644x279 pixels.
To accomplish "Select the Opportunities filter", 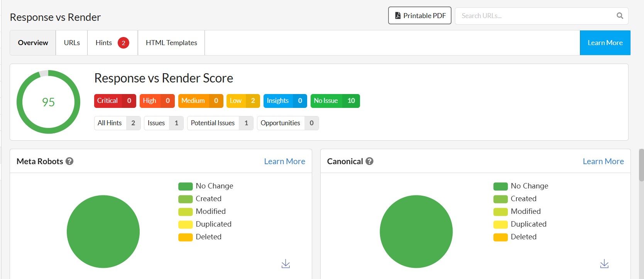I will coord(288,123).
